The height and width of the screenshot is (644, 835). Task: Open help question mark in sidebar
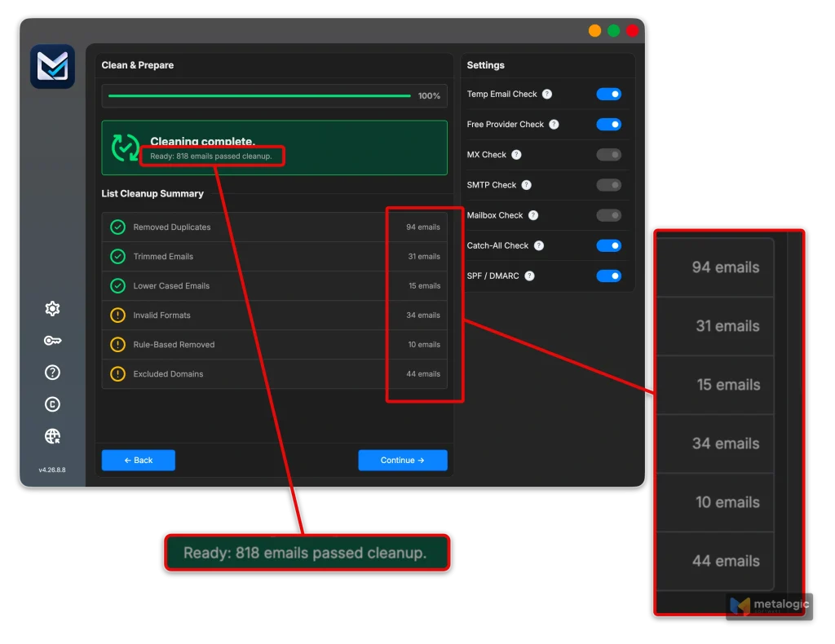52,373
